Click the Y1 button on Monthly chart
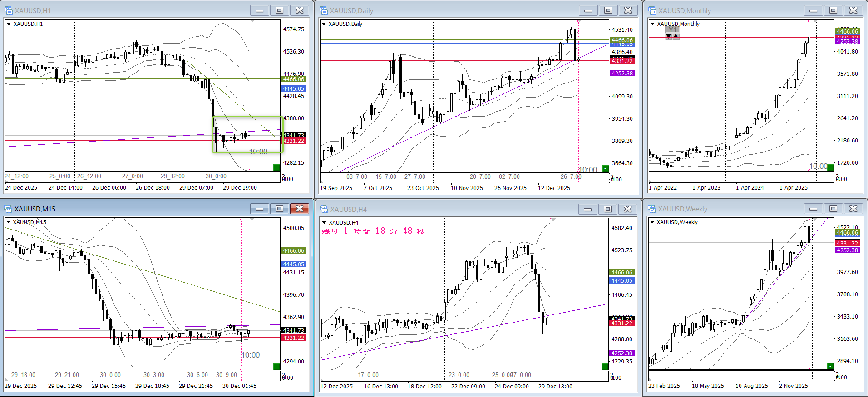This screenshot has width=868, height=397. click(x=672, y=29)
